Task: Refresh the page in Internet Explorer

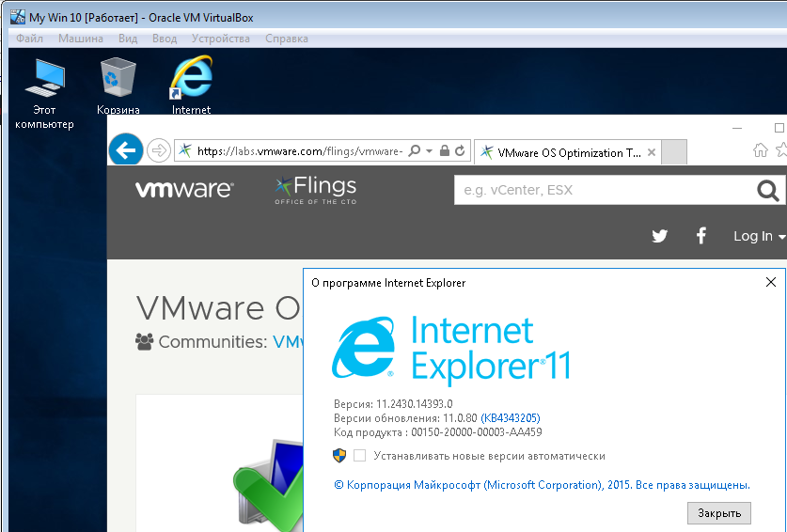Action: point(460,150)
